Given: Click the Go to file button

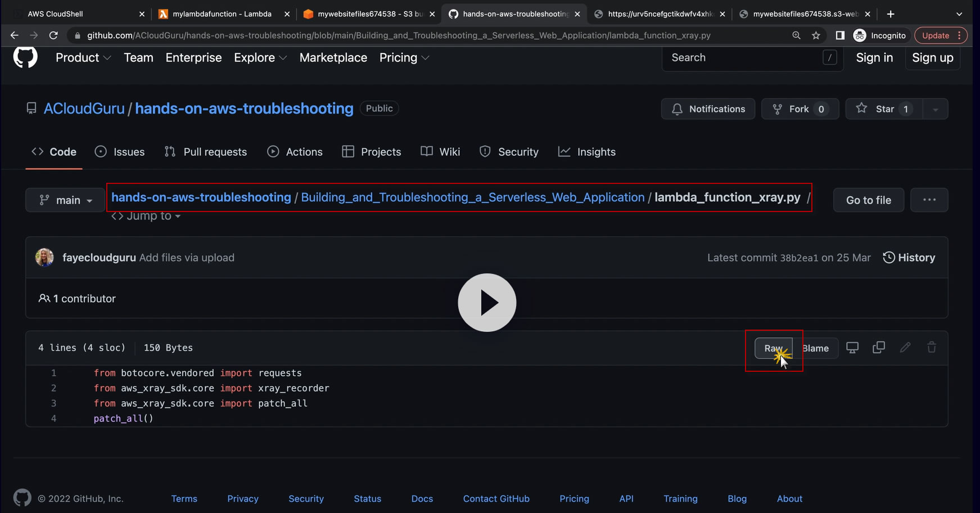Looking at the screenshot, I should coord(869,200).
